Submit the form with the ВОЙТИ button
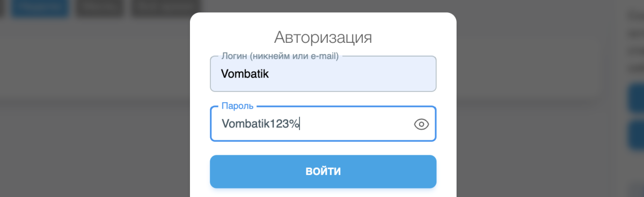 tap(323, 172)
